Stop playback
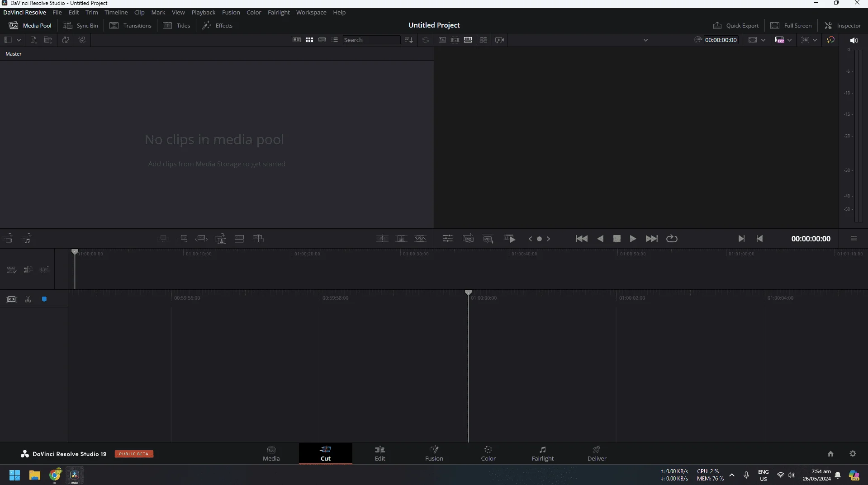 click(617, 239)
